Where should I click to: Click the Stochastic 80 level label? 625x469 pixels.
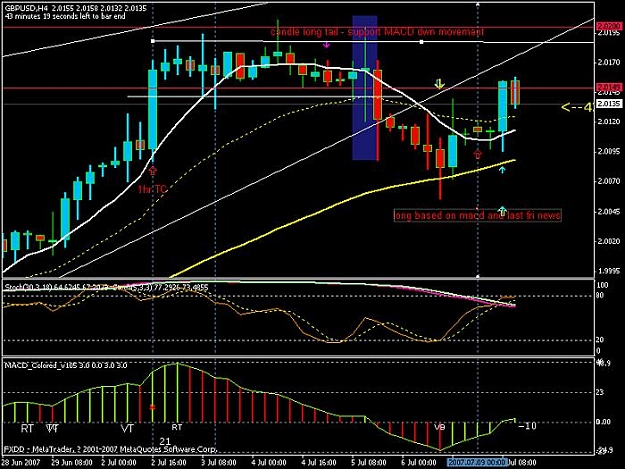[599, 295]
